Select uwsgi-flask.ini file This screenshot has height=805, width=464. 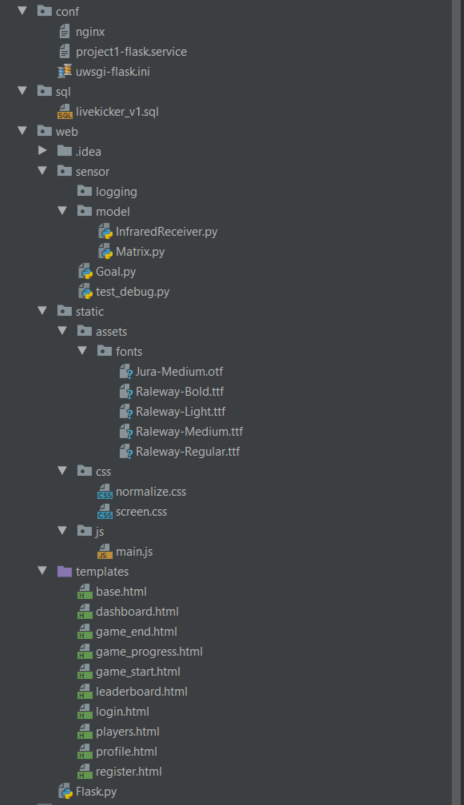click(113, 72)
